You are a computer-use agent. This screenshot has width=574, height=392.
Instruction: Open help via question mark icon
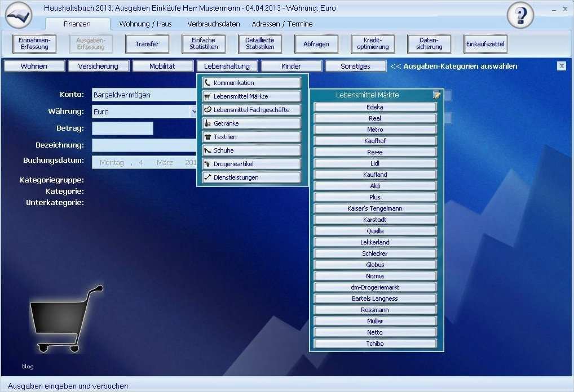click(x=520, y=15)
